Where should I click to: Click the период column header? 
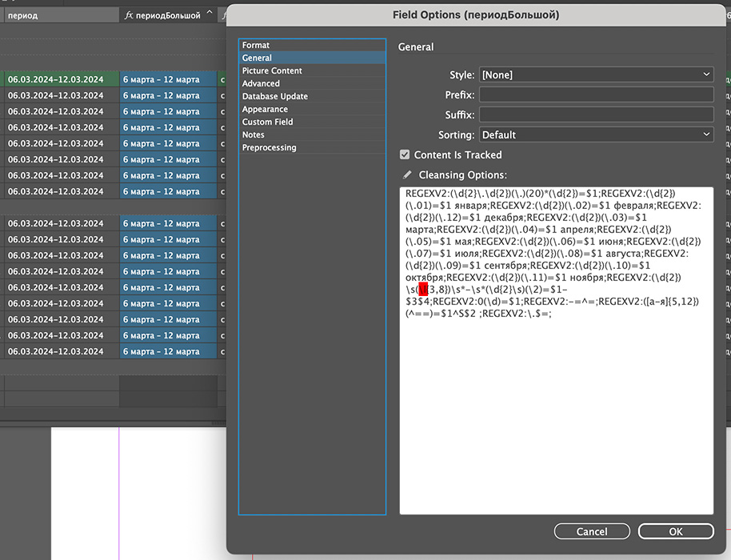pos(60,15)
